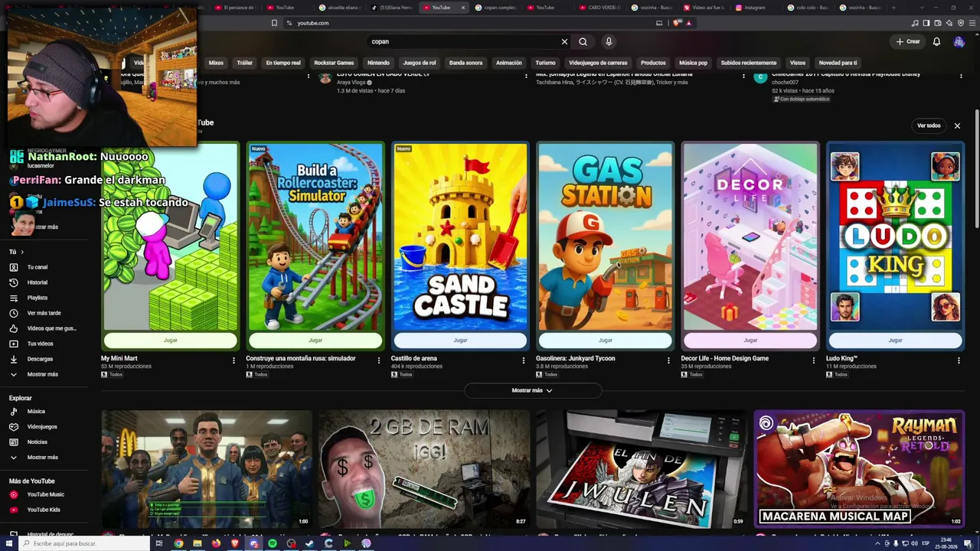Clear the YouTube search box text
Screen dimensions: 980x551
coord(564,41)
